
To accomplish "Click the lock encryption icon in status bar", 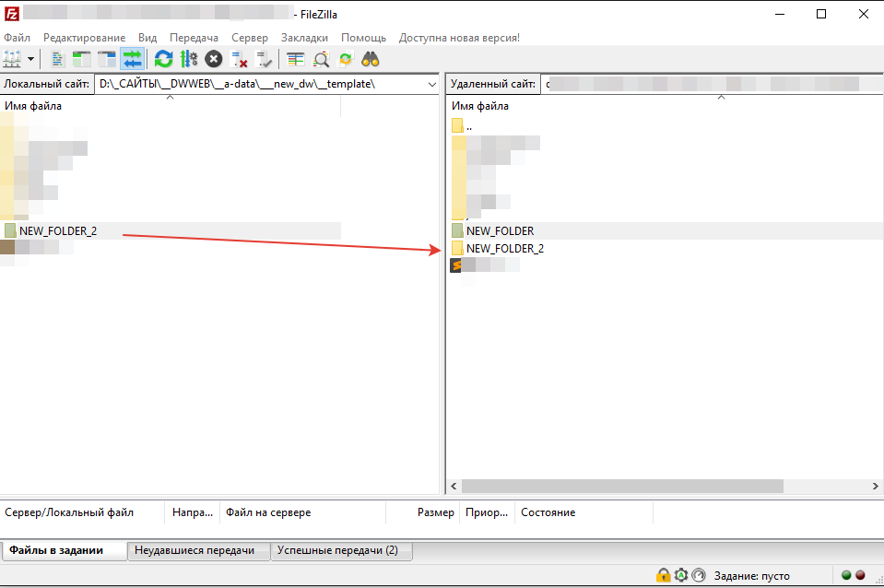I will click(663, 575).
